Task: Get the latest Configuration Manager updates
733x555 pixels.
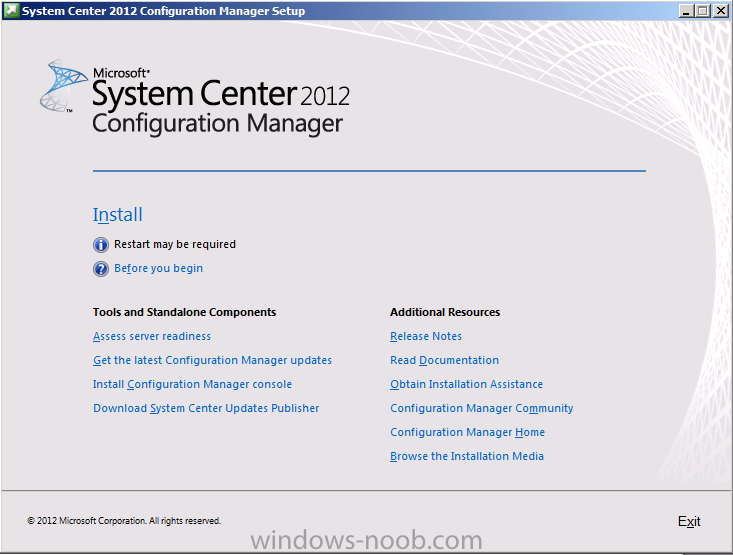Action: (x=212, y=360)
